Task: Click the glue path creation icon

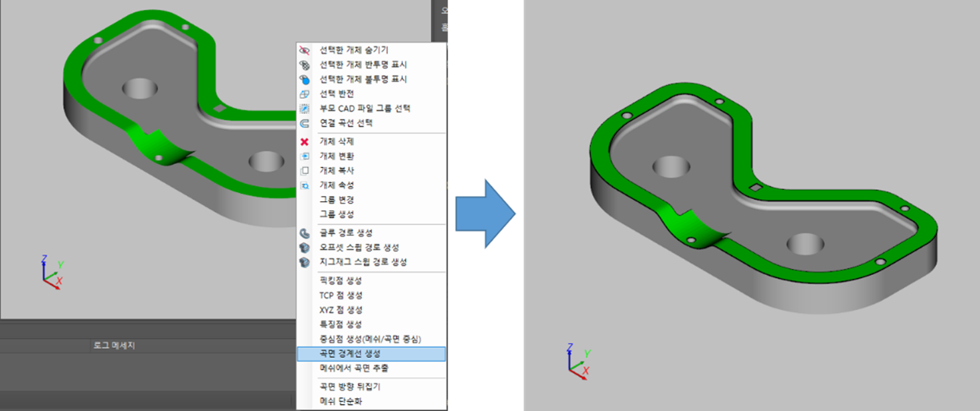Action: (303, 233)
